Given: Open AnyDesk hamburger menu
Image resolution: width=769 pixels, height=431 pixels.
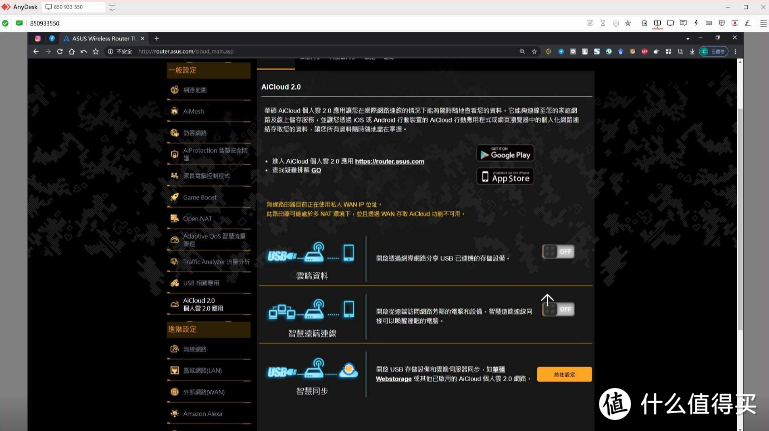Looking at the screenshot, I should pyautogui.click(x=764, y=23).
